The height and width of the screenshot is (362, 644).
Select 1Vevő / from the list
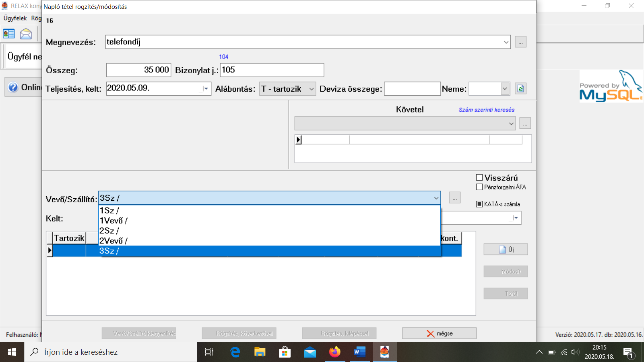pos(270,220)
